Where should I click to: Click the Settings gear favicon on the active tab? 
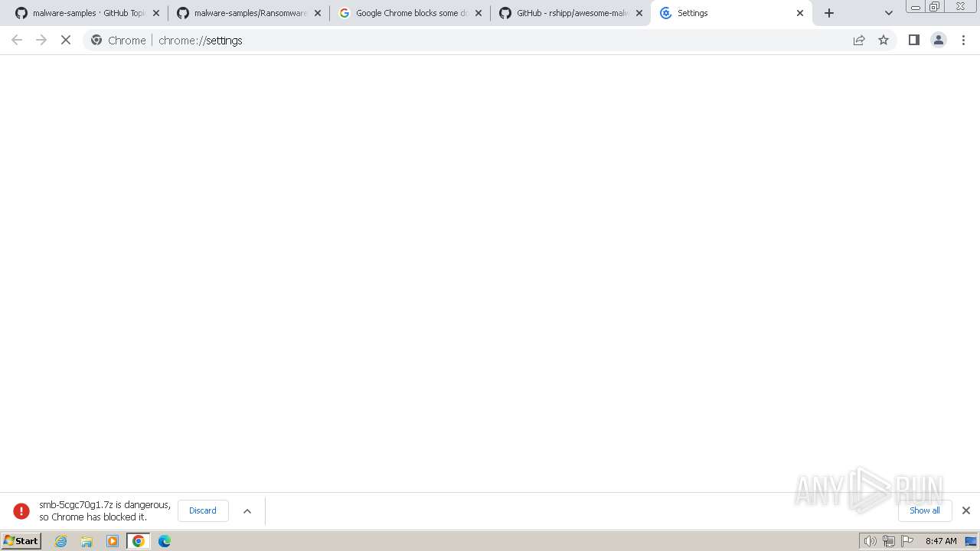(x=665, y=13)
